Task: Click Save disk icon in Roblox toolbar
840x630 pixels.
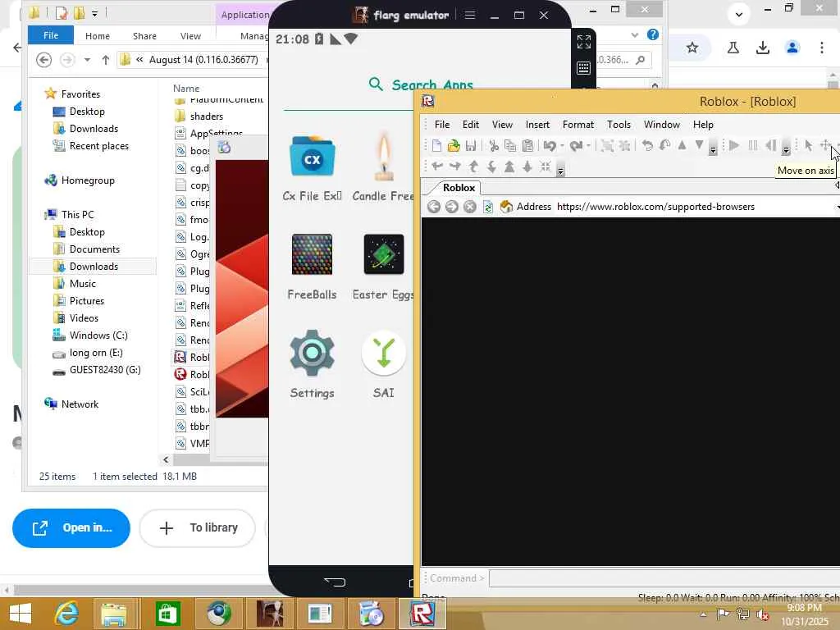Action: point(471,146)
